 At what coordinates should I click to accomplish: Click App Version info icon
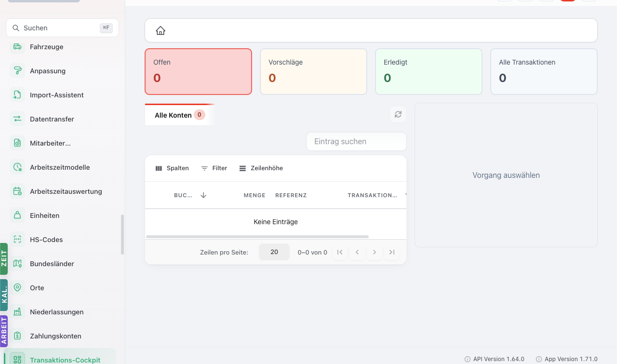click(539, 359)
